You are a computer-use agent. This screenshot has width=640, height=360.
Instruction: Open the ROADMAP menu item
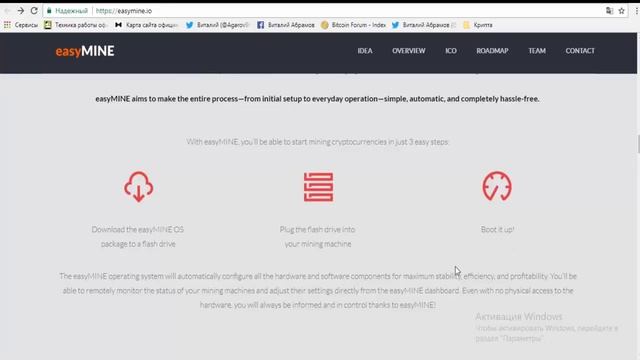point(492,51)
